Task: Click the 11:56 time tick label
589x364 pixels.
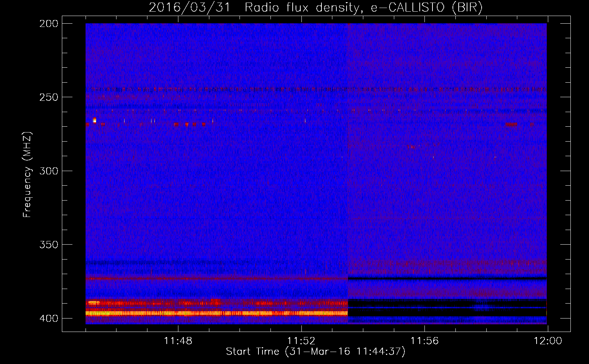Action: click(x=424, y=341)
